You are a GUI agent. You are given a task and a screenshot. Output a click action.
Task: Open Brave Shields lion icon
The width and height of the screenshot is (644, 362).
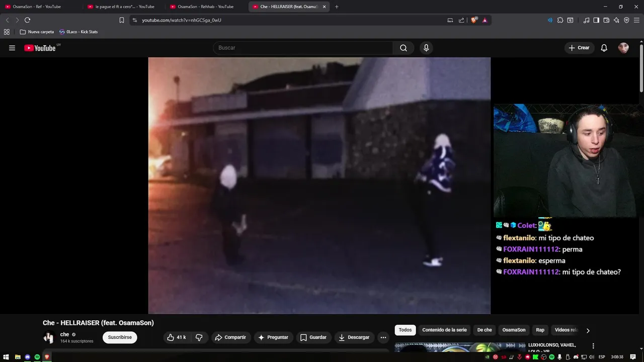click(x=474, y=20)
